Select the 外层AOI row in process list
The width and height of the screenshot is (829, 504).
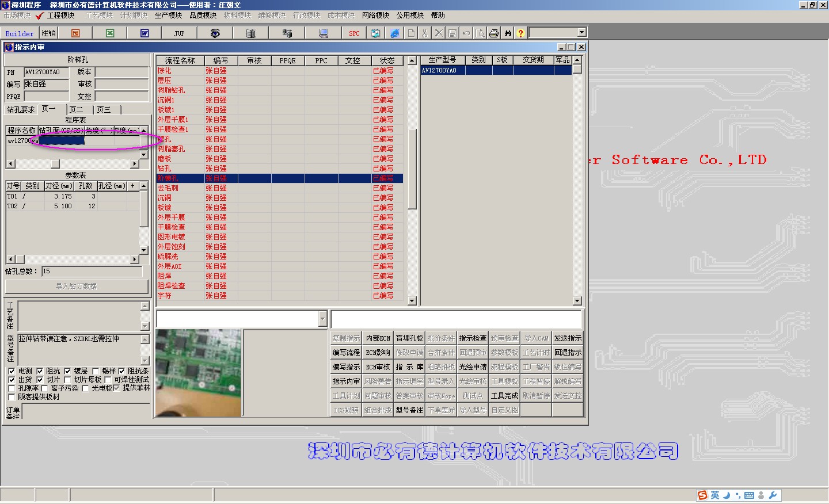click(279, 266)
